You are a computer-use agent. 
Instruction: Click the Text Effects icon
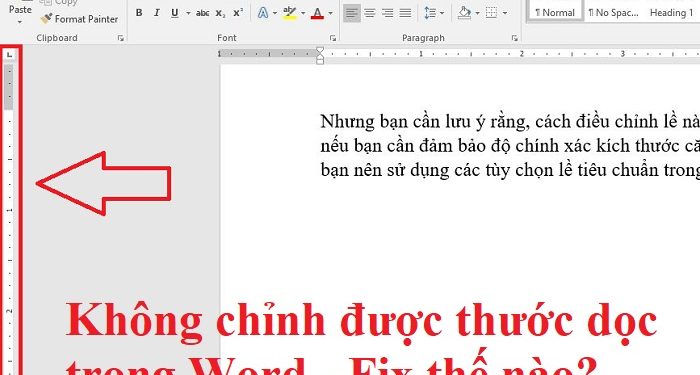point(263,13)
